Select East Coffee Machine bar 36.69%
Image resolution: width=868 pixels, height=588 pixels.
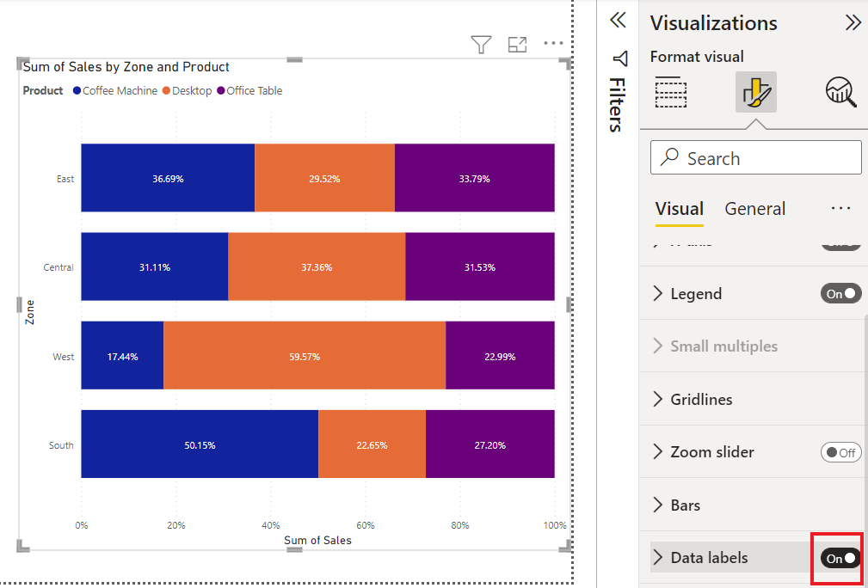pos(168,178)
